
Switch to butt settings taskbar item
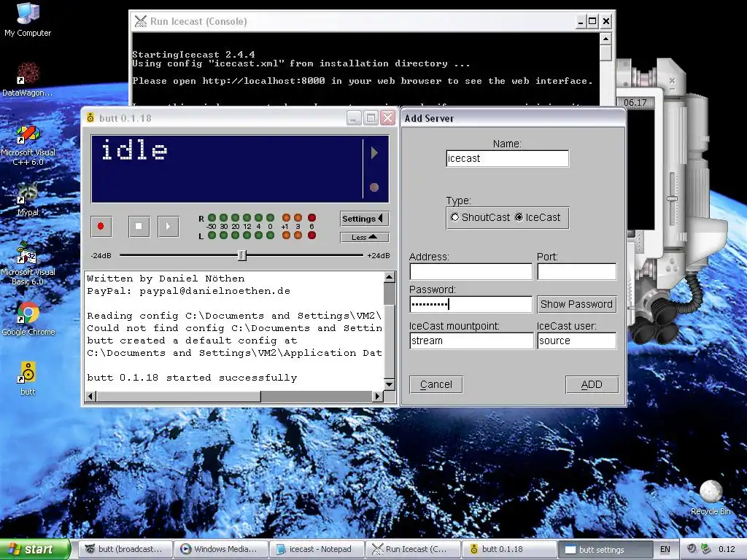604,549
